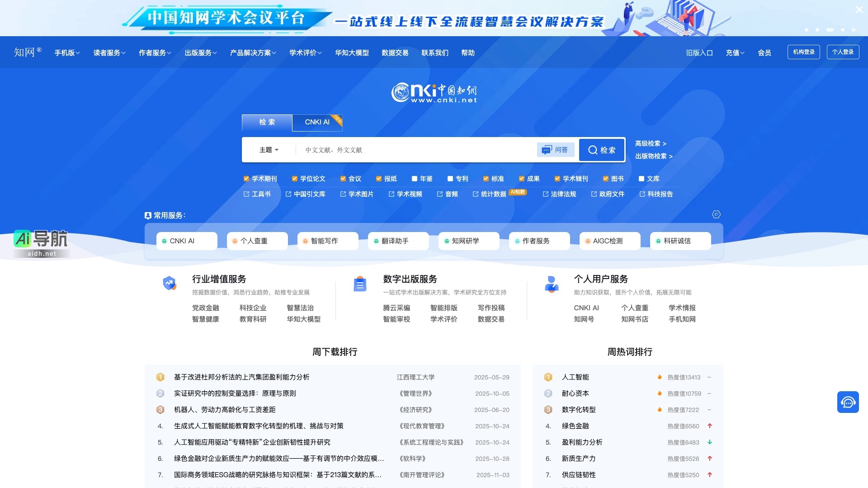The image size is (868, 488).
Task: Click inside the literature search input field
Action: pos(407,150)
